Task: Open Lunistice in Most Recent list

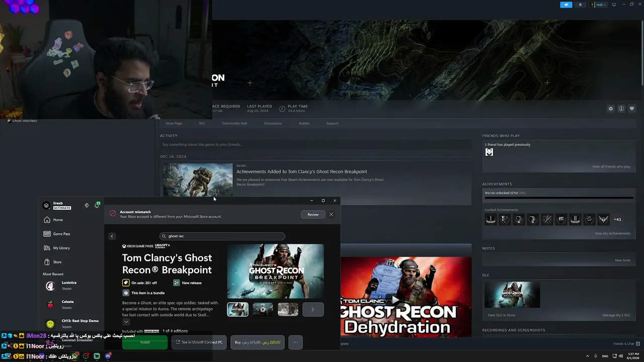Action: [69, 286]
